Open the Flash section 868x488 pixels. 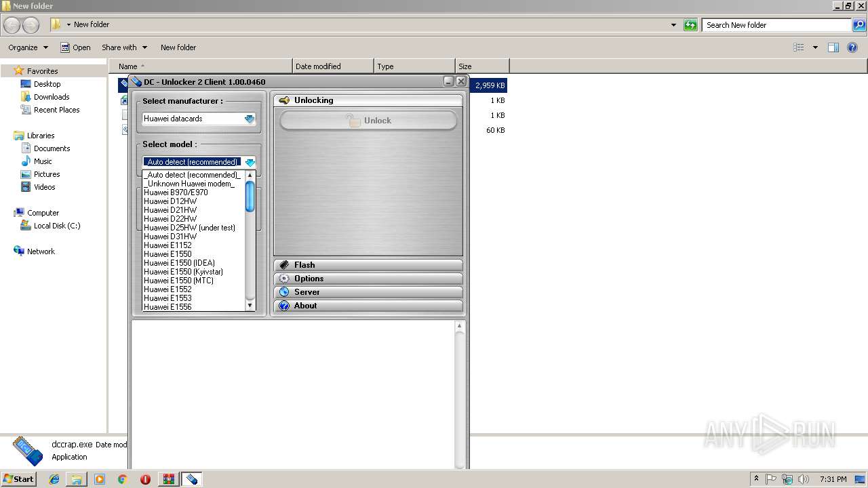pyautogui.click(x=368, y=265)
